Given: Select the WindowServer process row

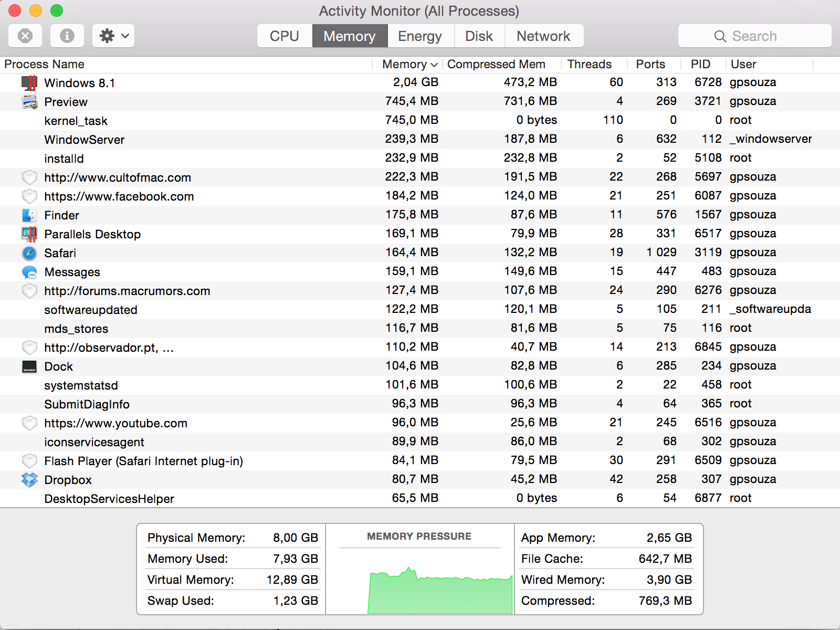Looking at the screenshot, I should tap(420, 140).
